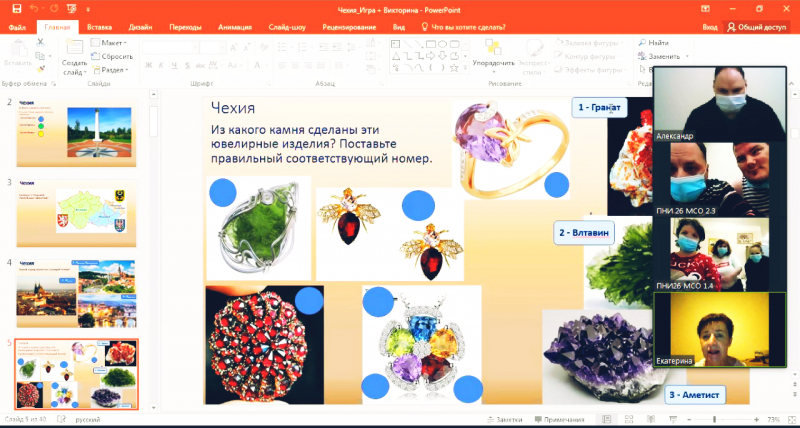Click the Создать слайд icon
This screenshot has height=428, width=800.
(x=74, y=50)
